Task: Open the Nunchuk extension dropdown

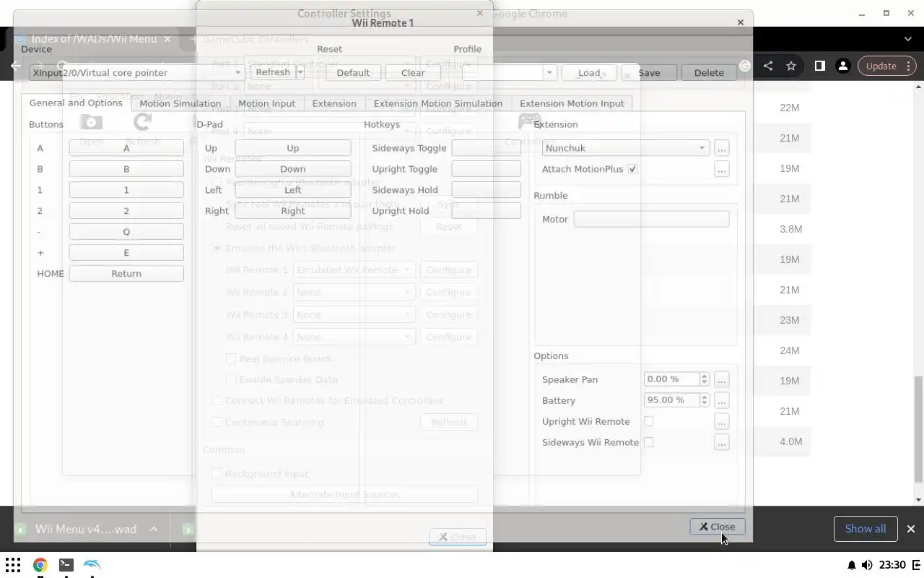Action: point(625,148)
